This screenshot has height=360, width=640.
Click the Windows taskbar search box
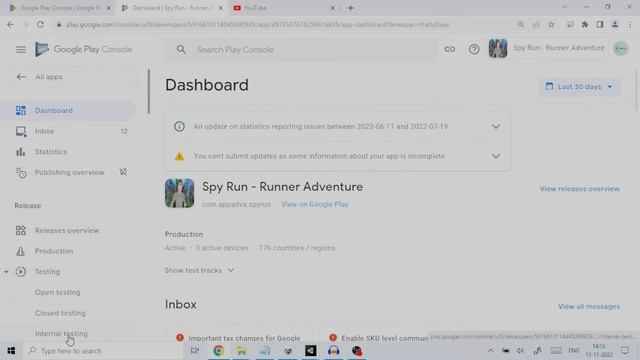(104, 351)
